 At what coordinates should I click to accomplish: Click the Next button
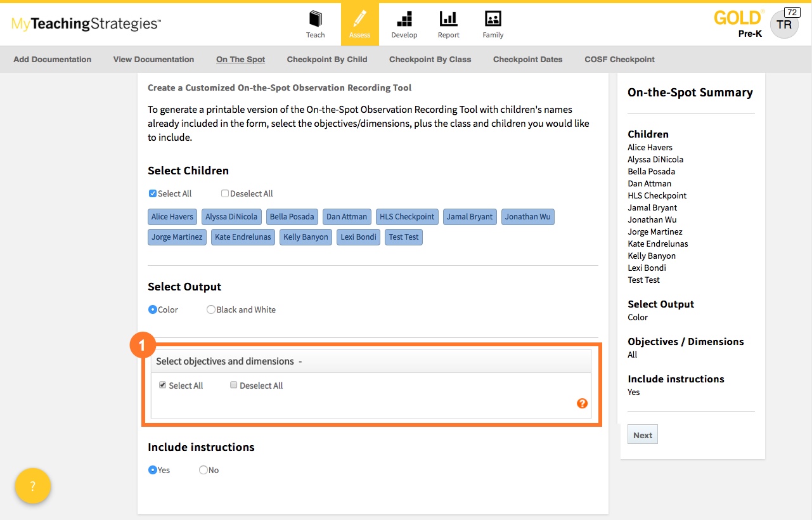[642, 435]
